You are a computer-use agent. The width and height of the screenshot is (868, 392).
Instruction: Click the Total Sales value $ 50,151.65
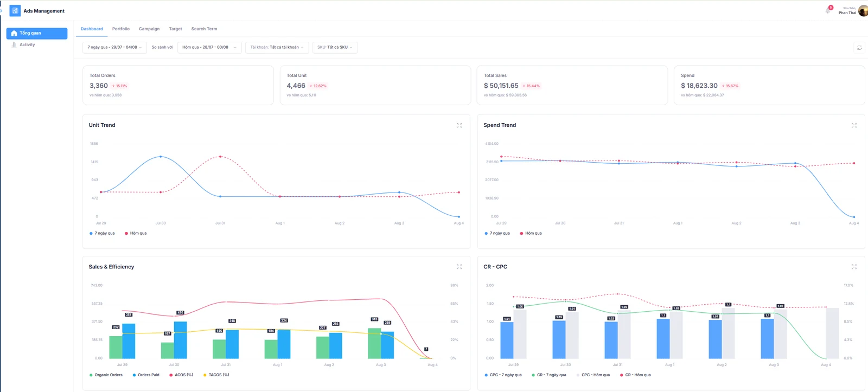(x=501, y=86)
